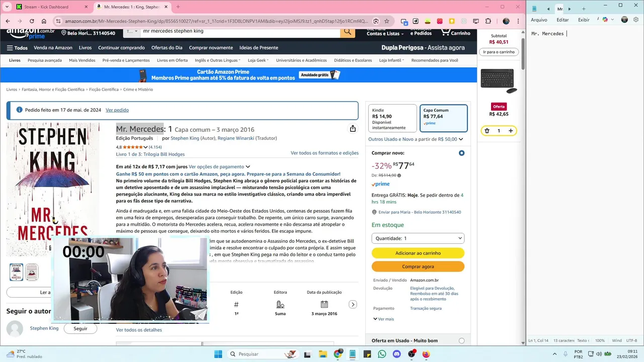Select the Oferta em Usado radio button

(461, 341)
